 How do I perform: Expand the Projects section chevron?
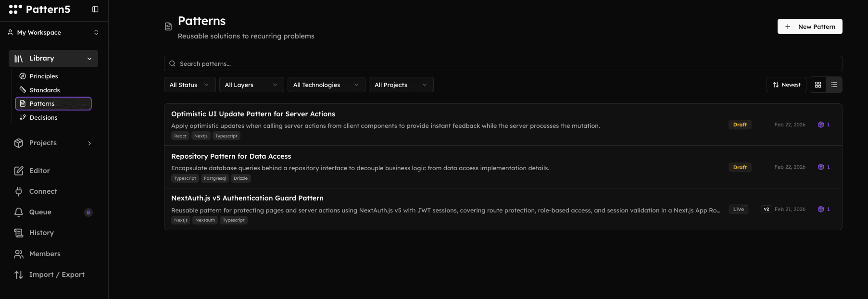coord(89,143)
